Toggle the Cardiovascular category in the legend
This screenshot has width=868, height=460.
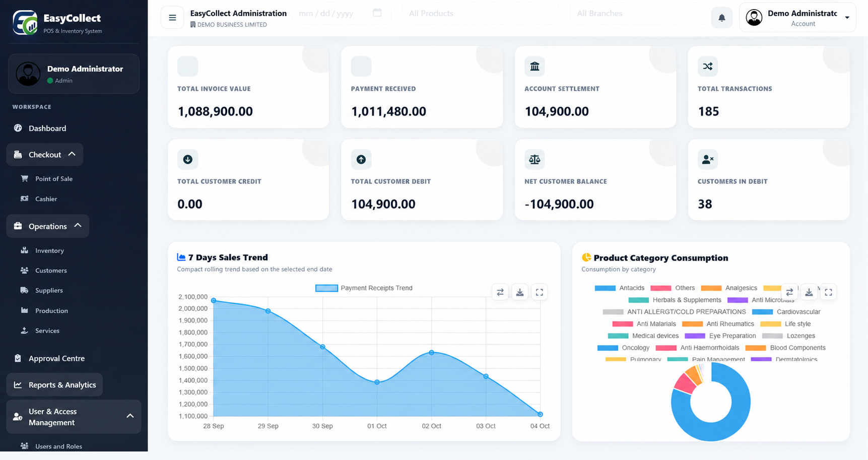pyautogui.click(x=786, y=312)
